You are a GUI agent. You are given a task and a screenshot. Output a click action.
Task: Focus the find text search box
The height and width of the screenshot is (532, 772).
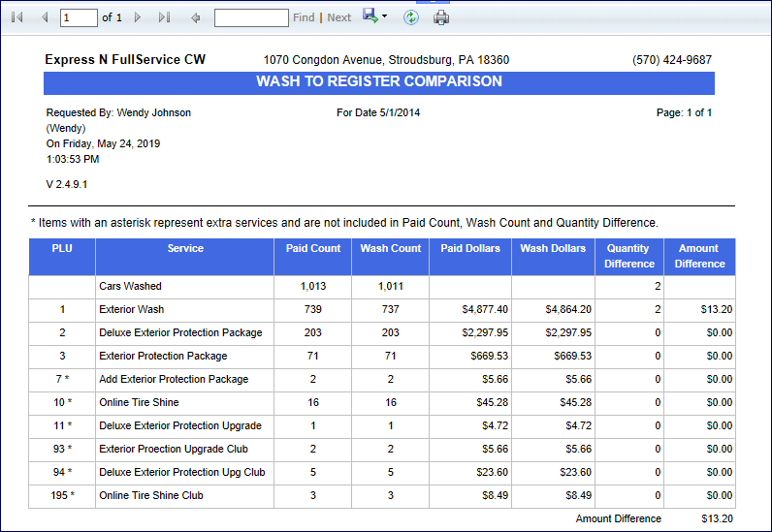click(250, 17)
